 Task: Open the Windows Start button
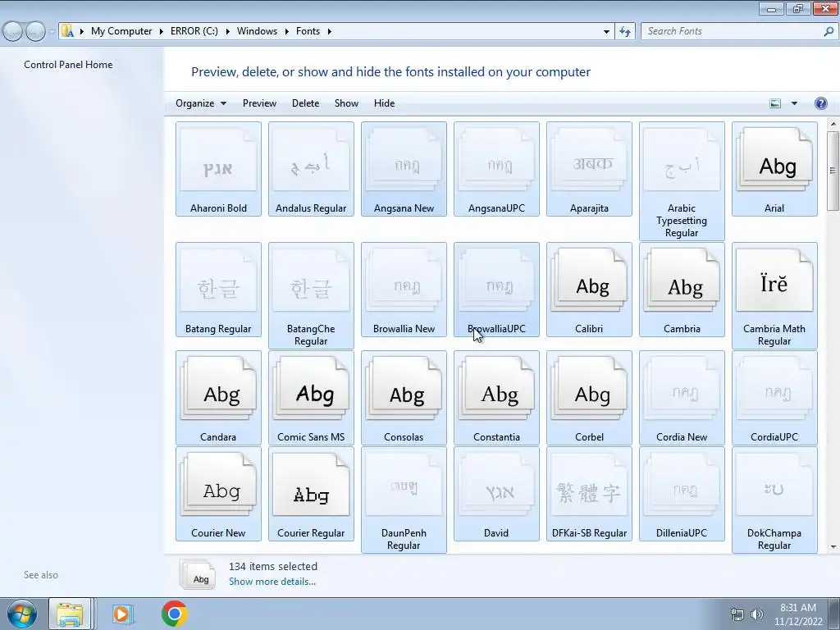[x=22, y=614]
